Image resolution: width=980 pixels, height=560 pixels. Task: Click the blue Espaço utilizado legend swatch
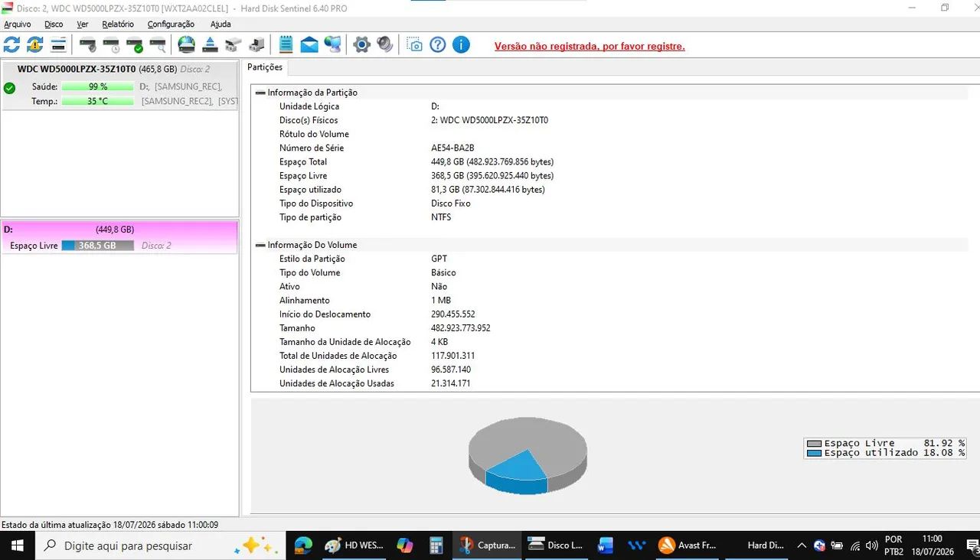[x=814, y=453]
